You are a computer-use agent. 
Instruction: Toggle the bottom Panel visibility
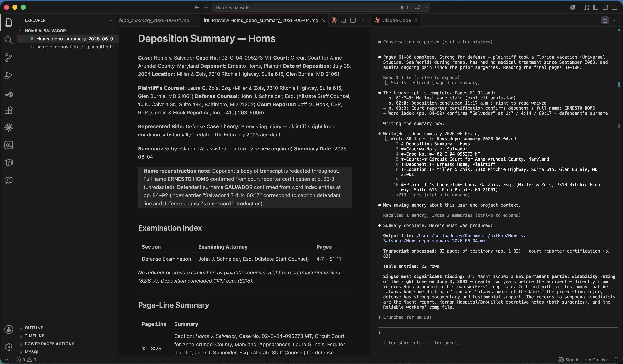tap(605, 7)
